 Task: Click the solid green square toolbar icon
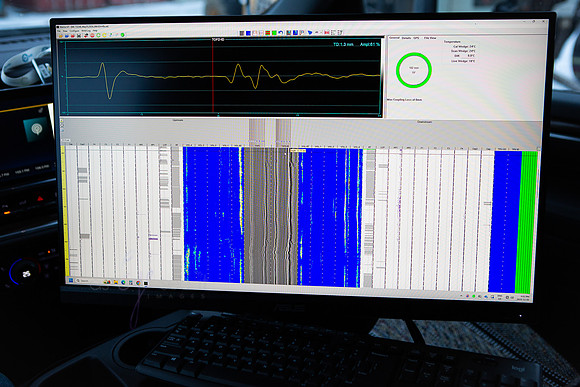click(274, 33)
